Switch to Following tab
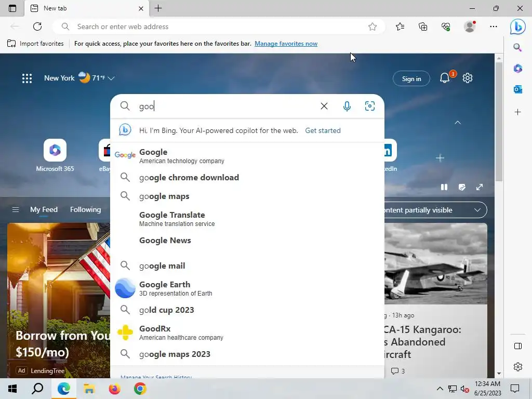 click(x=86, y=210)
